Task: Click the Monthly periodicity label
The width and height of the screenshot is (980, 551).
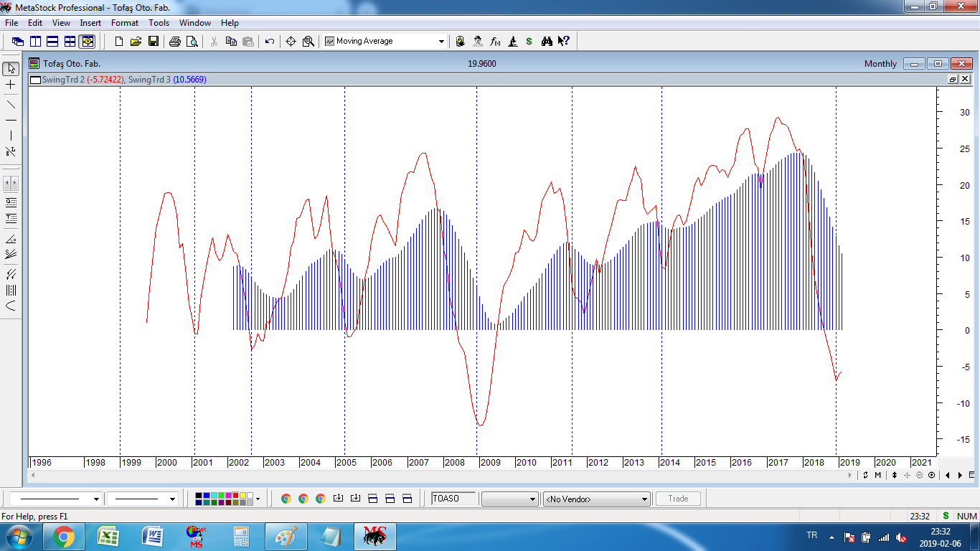Action: click(x=880, y=64)
